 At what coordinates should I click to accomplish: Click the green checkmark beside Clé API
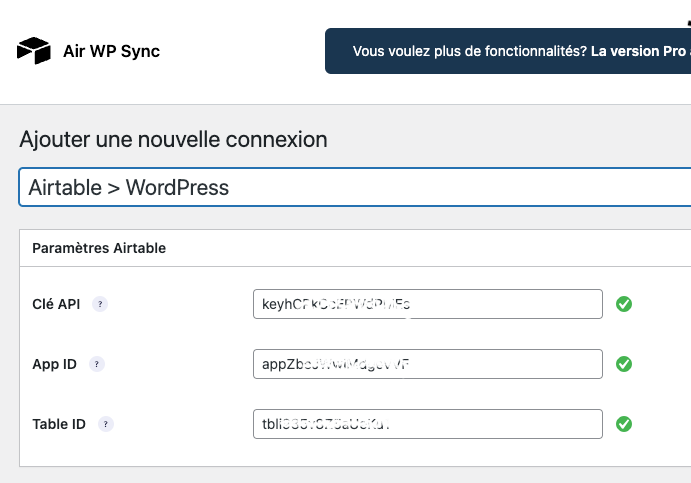coord(624,304)
